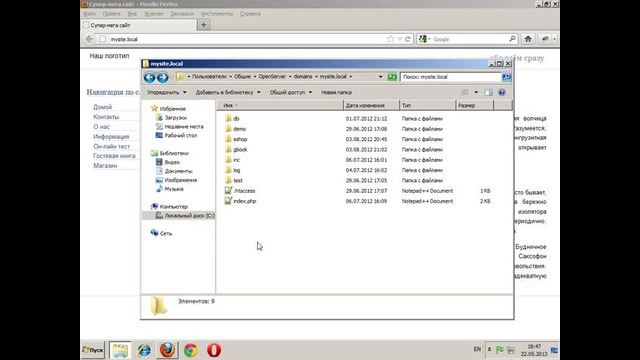Open Firefox Правка menu

point(111,13)
